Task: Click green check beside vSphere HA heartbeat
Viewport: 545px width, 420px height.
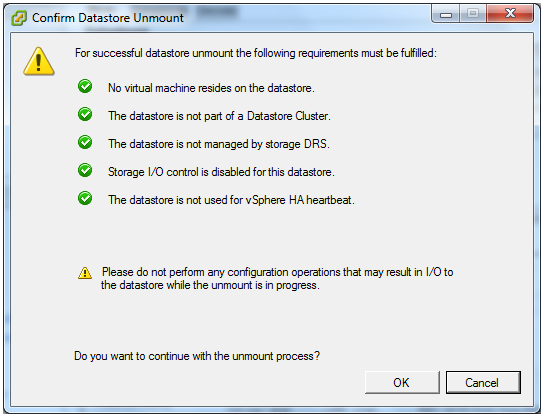Action: [85, 198]
